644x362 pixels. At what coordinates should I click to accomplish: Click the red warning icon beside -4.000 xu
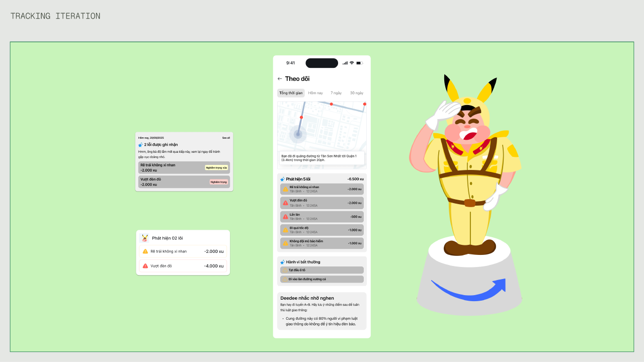click(x=145, y=265)
